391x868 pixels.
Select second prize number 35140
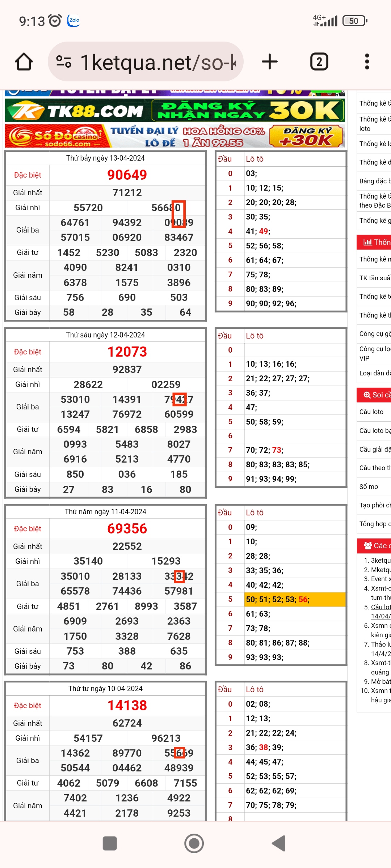pyautogui.click(x=88, y=561)
